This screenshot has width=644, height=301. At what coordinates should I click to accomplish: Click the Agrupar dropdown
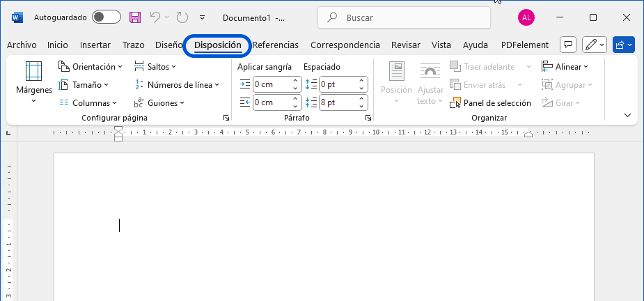[567, 85]
